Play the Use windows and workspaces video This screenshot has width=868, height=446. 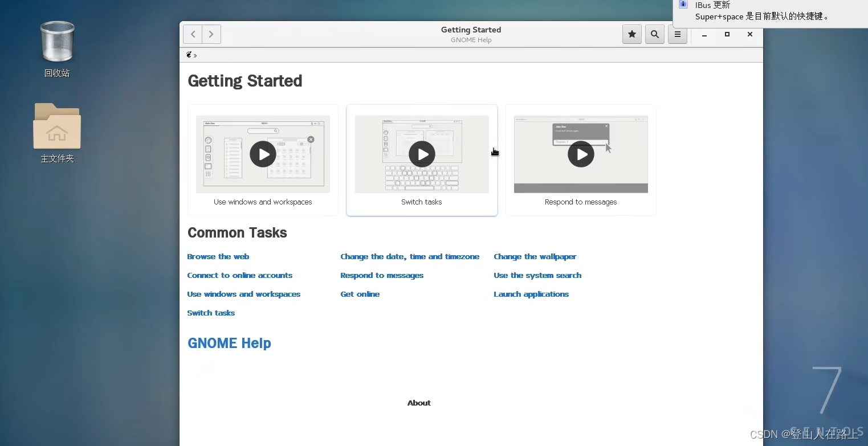point(263,154)
